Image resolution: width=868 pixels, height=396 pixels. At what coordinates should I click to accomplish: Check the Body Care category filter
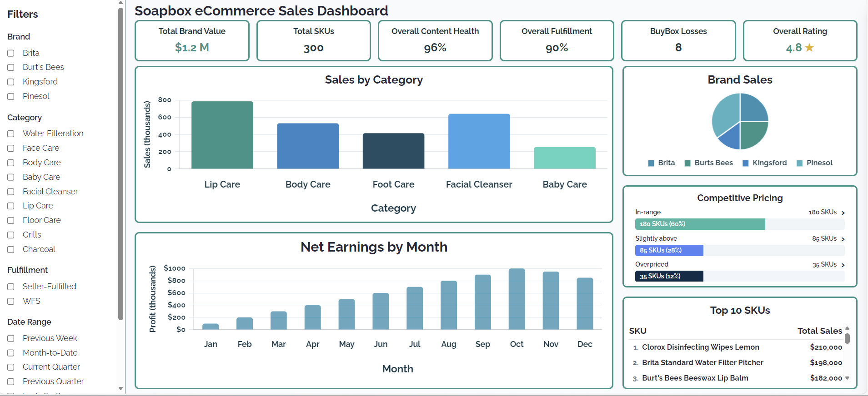coord(11,163)
